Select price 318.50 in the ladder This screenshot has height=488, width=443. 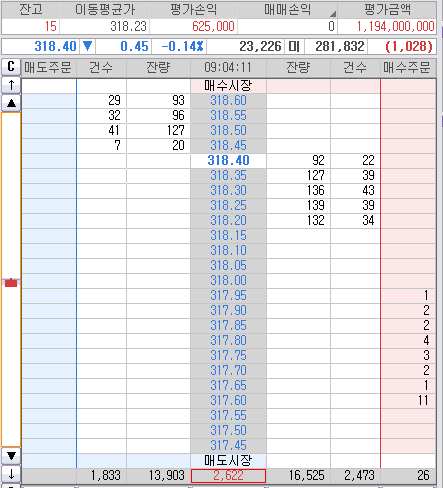[x=228, y=131]
